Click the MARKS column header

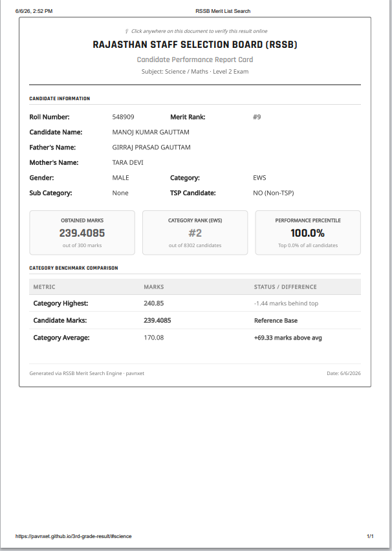(x=154, y=286)
